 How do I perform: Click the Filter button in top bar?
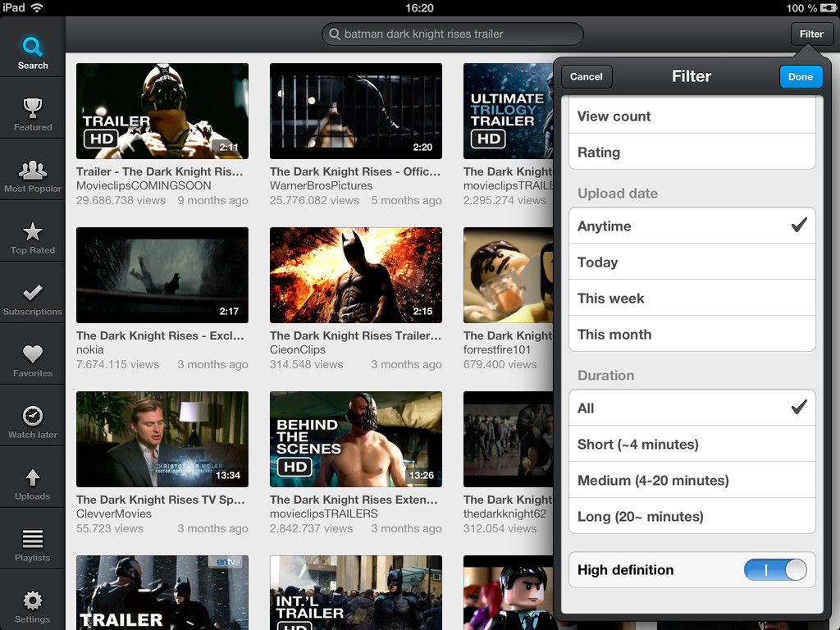[811, 34]
